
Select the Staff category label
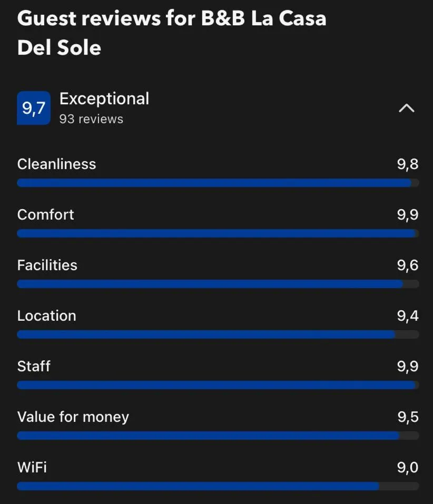tap(34, 366)
